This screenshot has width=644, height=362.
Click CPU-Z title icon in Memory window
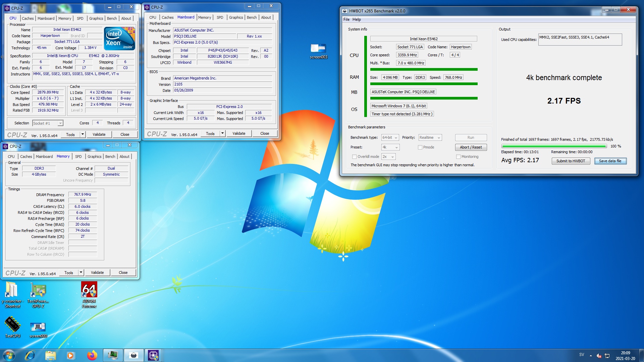click(5, 146)
